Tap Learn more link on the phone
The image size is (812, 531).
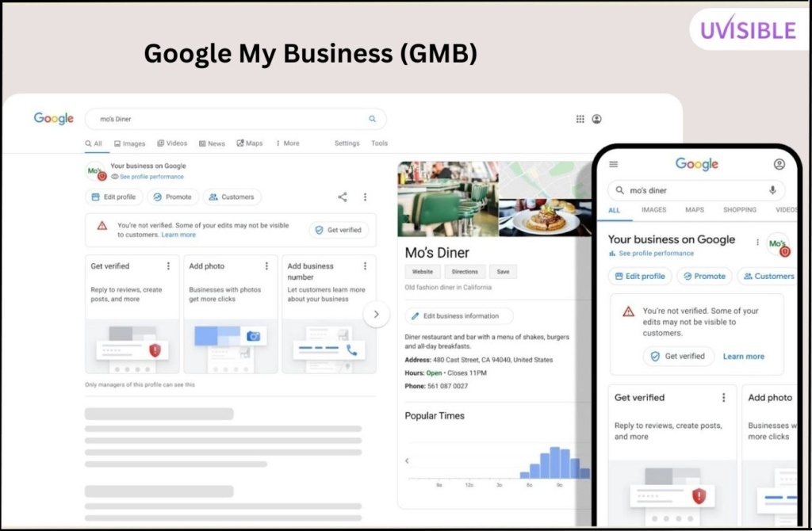point(744,357)
